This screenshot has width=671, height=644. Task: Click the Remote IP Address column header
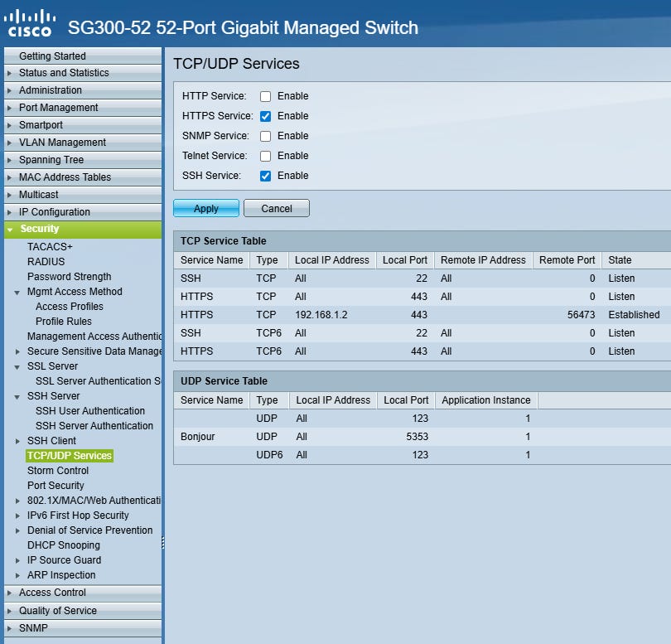coord(483,260)
